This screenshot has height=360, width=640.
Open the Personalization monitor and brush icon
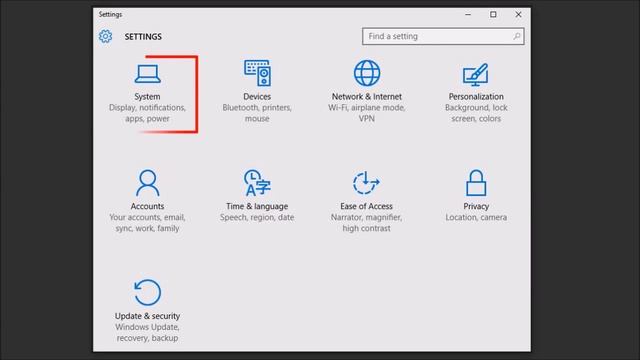coord(476,74)
